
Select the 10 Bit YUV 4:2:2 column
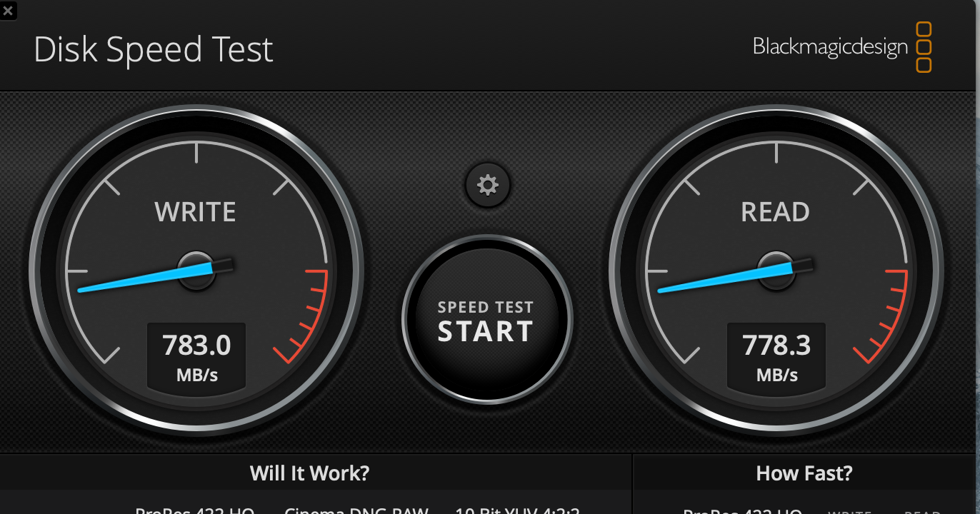517,510
